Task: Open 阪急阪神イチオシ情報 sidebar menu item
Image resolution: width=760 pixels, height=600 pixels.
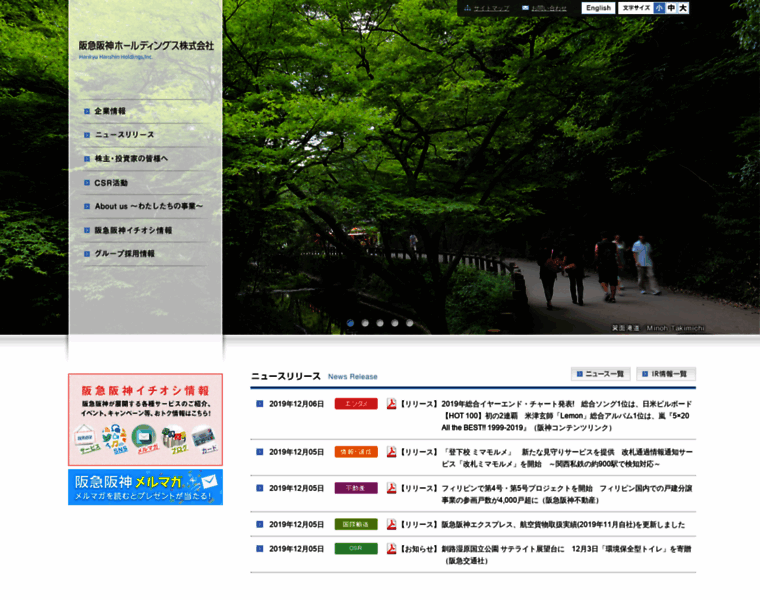Action: (133, 230)
